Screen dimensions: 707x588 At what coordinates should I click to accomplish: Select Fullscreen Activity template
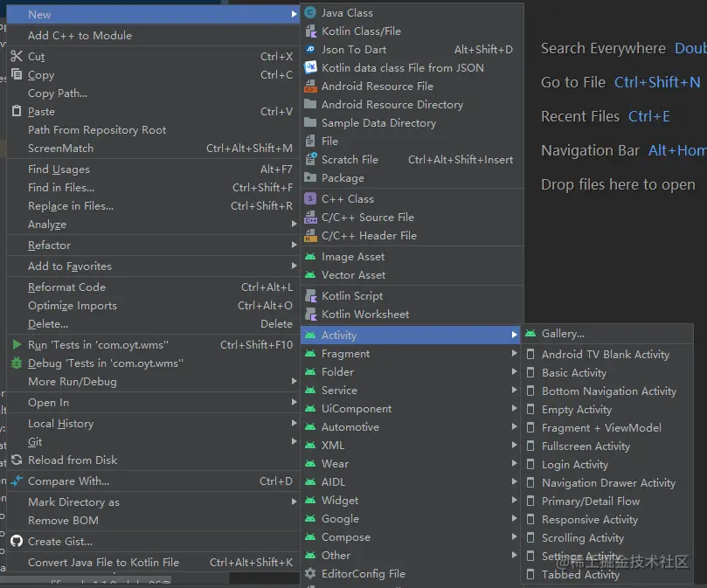pyautogui.click(x=606, y=446)
